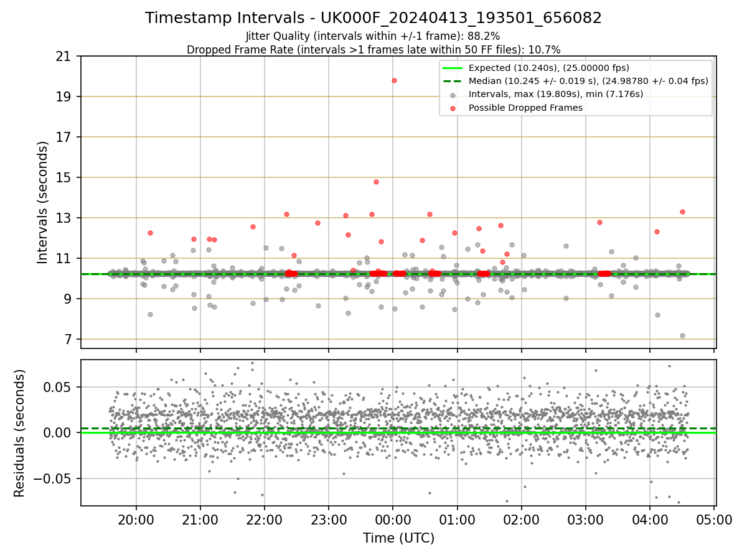Click the '21' tick on the intervals axis

click(63, 57)
